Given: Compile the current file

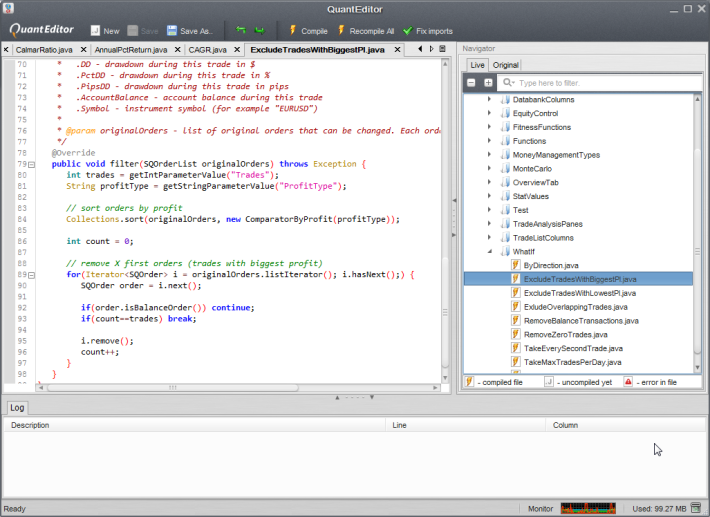Looking at the screenshot, I should pos(308,31).
